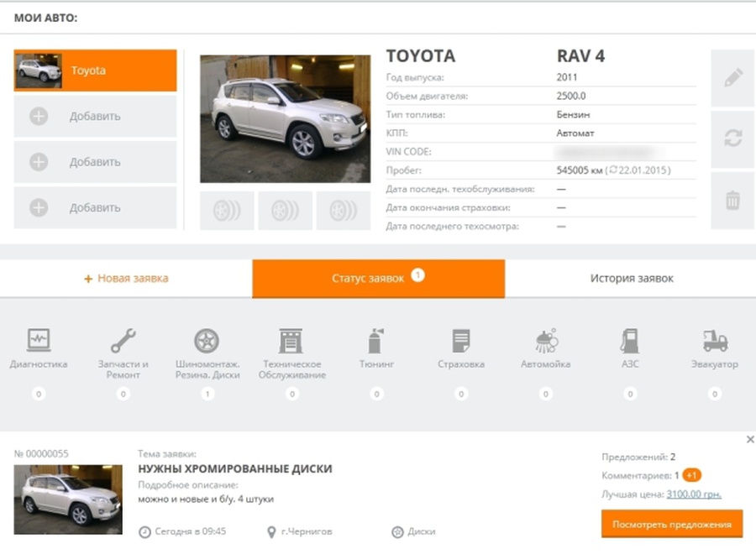The image size is (756, 554).
Task: Switch to the Статус заявок tab
Action: (379, 279)
